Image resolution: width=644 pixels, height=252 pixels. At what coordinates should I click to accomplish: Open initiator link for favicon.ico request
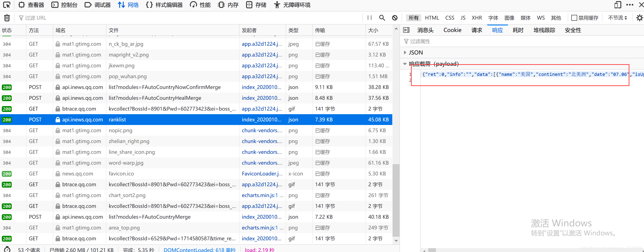click(x=262, y=174)
